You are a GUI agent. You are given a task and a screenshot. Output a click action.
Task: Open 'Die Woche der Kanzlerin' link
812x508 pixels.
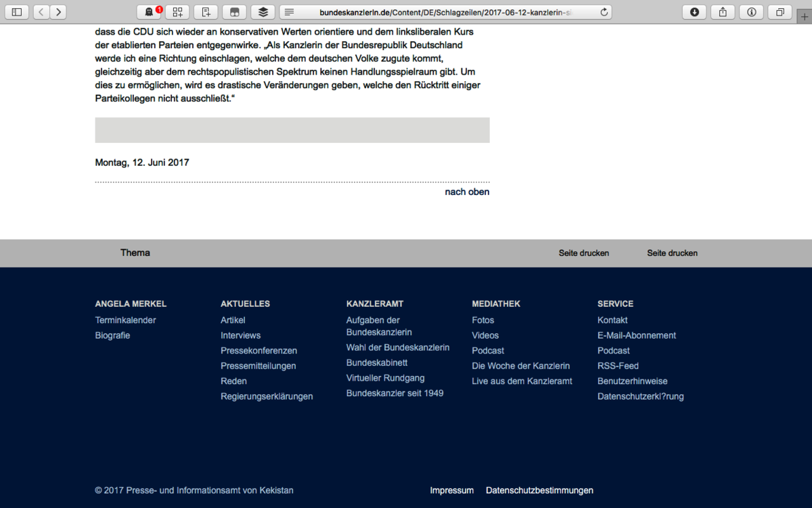point(520,366)
